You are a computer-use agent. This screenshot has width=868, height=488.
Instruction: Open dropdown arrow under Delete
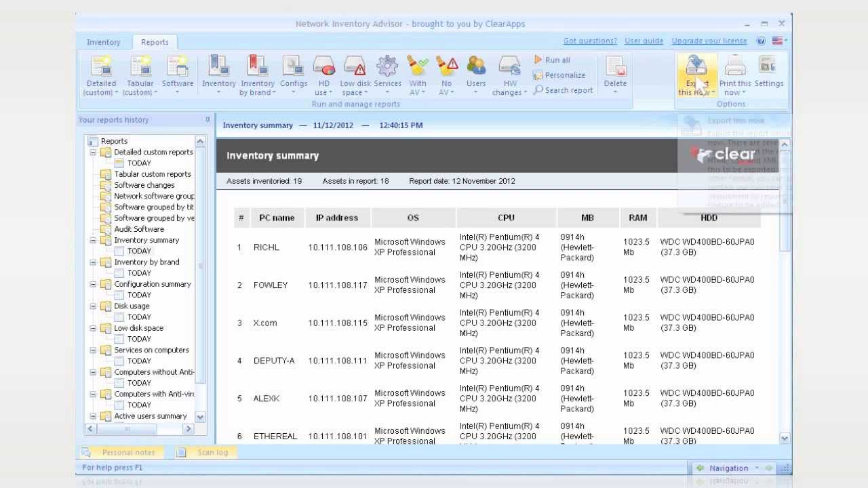615,93
